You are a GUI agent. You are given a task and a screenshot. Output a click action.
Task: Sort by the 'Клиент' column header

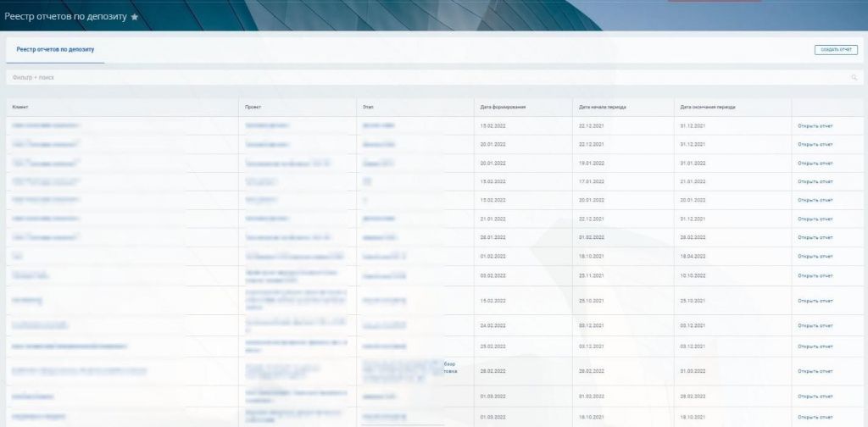coord(20,108)
